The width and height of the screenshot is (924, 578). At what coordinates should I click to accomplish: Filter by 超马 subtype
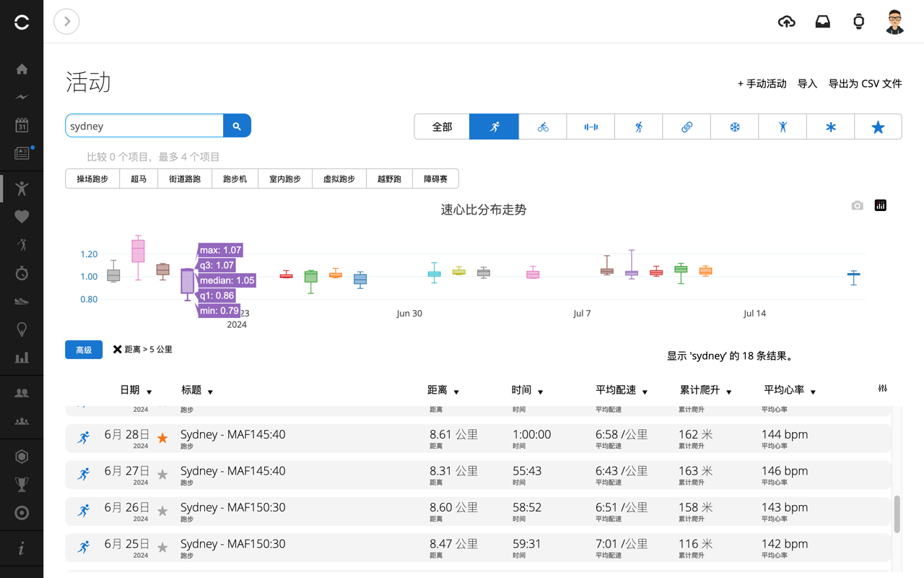tap(139, 178)
